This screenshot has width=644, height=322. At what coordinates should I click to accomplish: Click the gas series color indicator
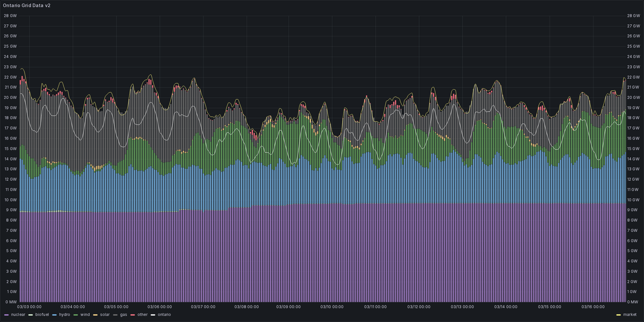[116, 314]
